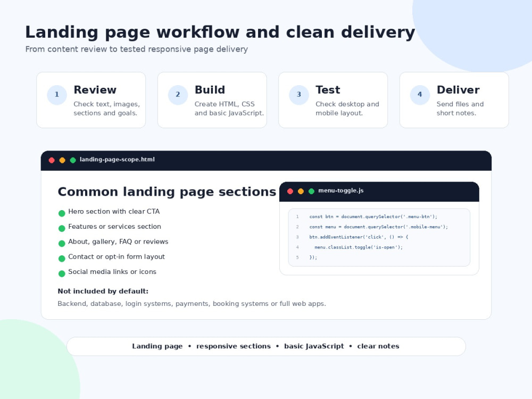The image size is (532, 399).
Task: Click green bullet beside Social media links item
Action: point(62,273)
